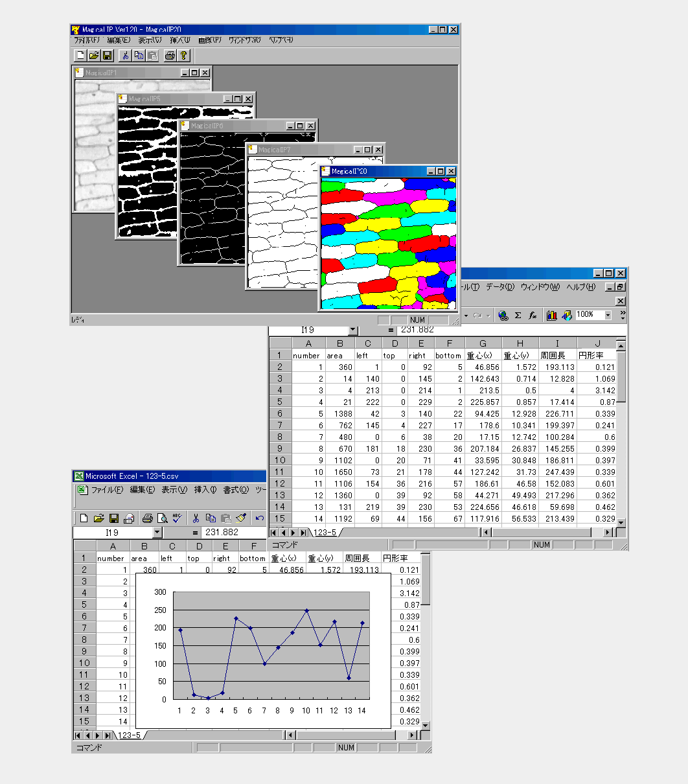Click formula bar value 231.882 in lower Excel
Screen dimensions: 688x784
[x=222, y=533]
